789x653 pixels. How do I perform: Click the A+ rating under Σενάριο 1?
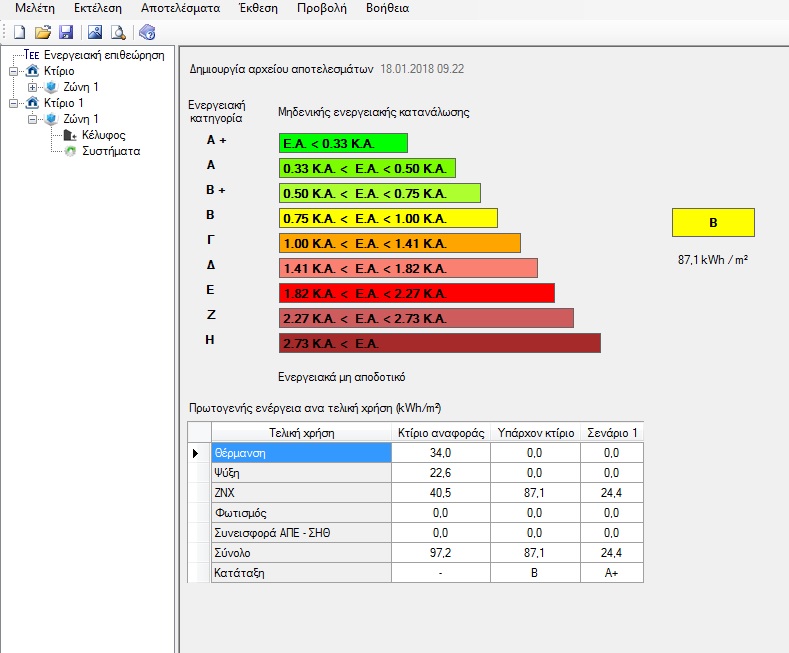612,573
